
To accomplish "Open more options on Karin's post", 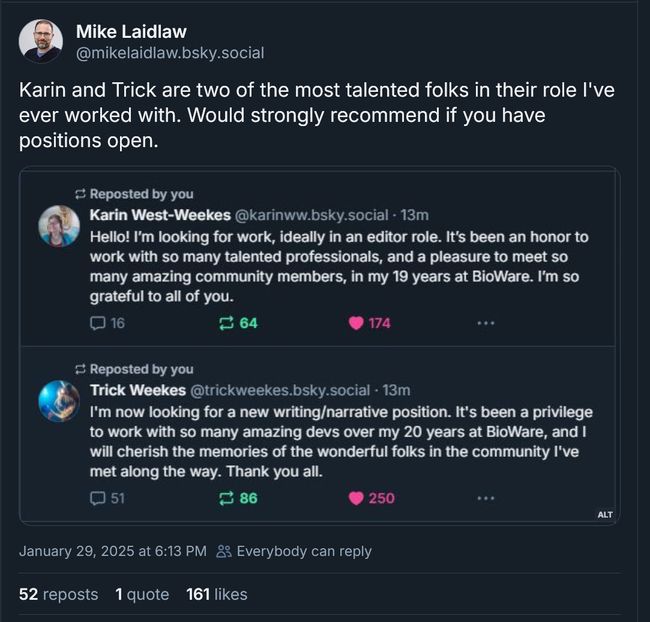I will (485, 323).
